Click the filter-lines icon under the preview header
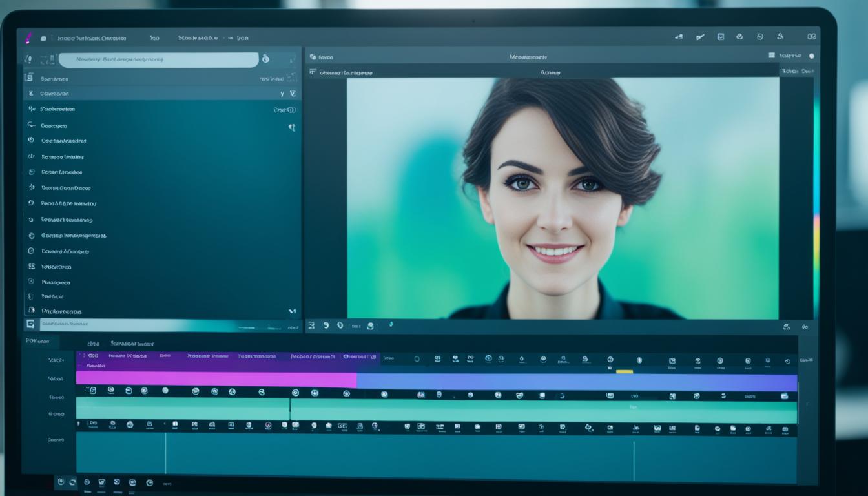 (313, 72)
